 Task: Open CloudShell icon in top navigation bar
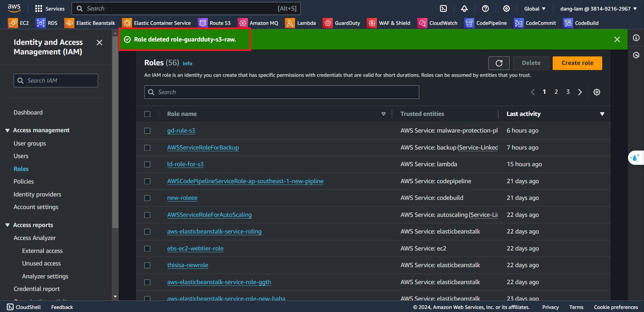443,8
